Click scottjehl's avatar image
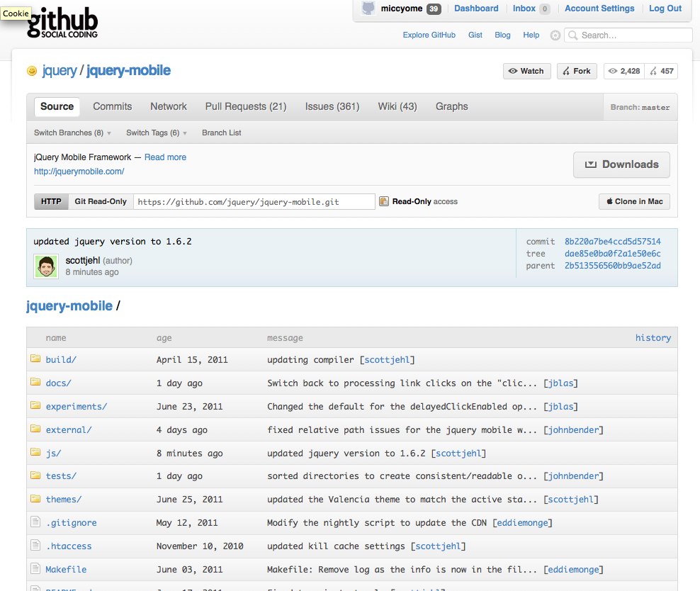 (x=46, y=266)
